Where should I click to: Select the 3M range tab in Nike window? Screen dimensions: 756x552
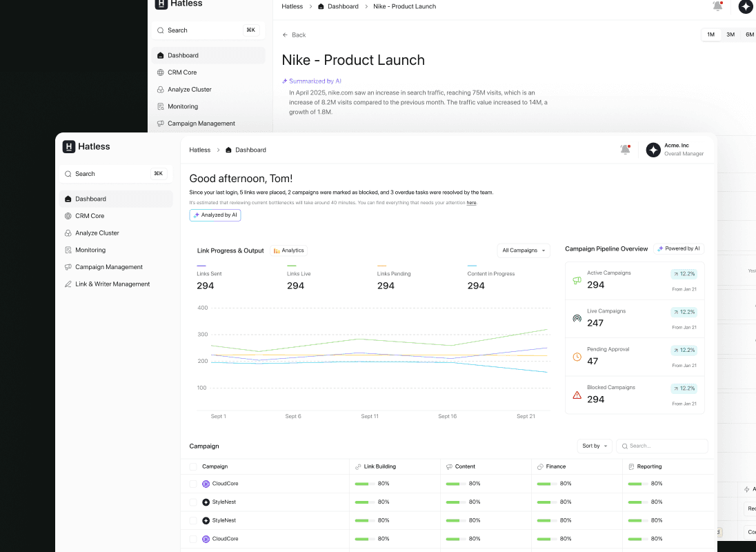[x=730, y=34]
